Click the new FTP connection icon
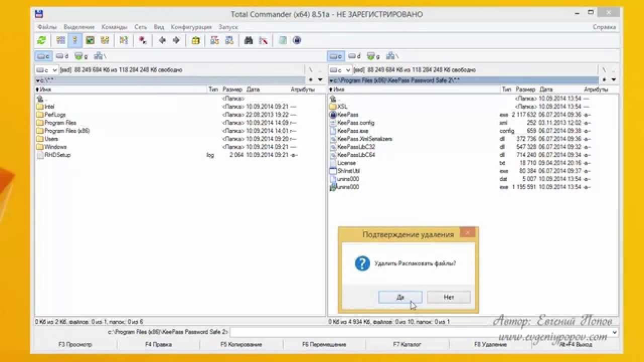The height and width of the screenshot is (362, 644). 229,41
